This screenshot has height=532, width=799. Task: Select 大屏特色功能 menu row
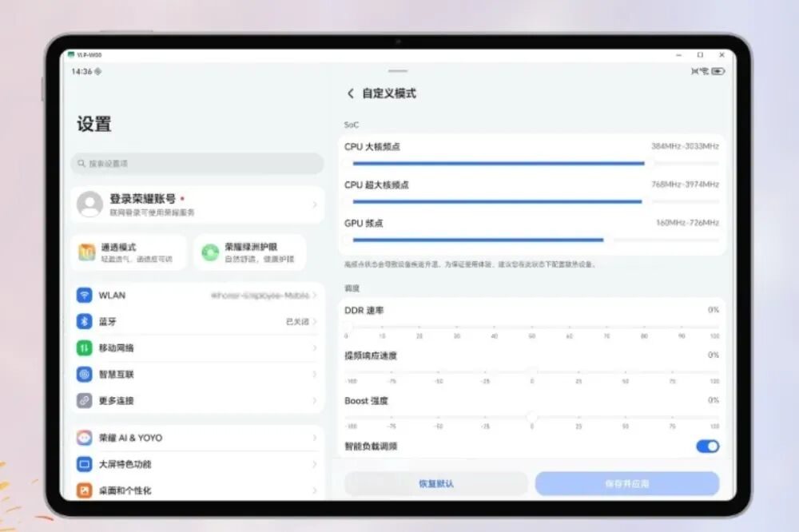coord(197,464)
